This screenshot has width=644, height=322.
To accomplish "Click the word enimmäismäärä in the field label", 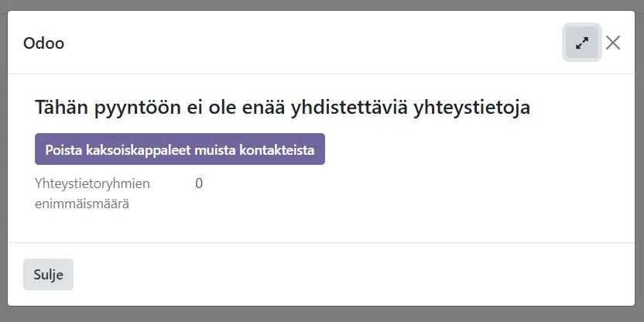I will [x=81, y=204].
